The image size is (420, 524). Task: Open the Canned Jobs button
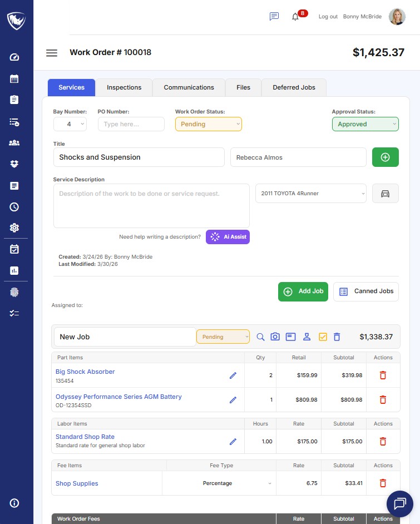[x=366, y=291]
